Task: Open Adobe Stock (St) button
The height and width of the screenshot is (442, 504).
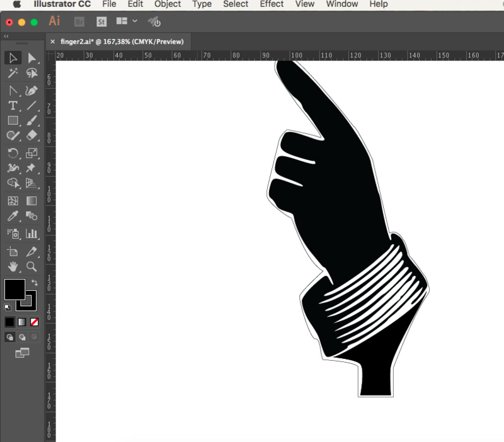Action: click(101, 22)
